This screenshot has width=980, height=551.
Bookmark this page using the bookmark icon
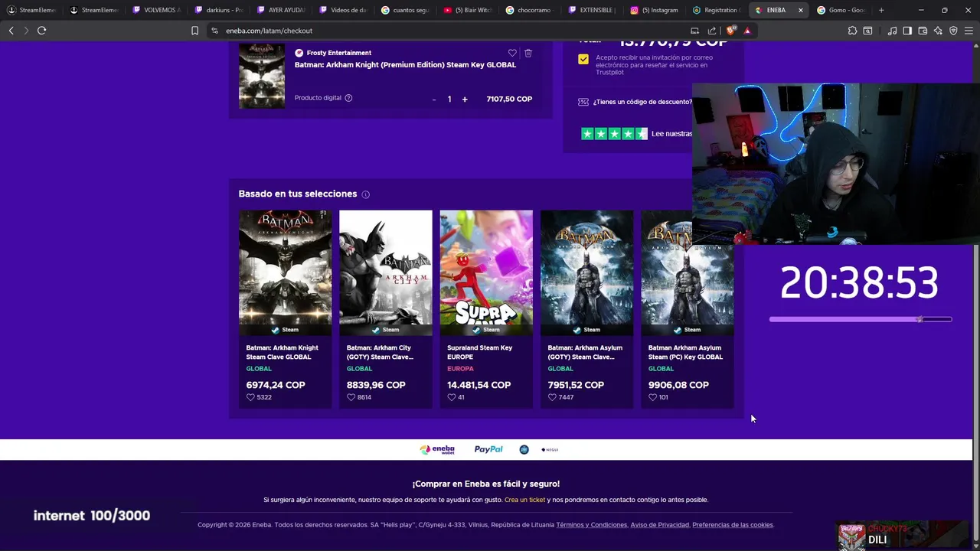coord(194,31)
